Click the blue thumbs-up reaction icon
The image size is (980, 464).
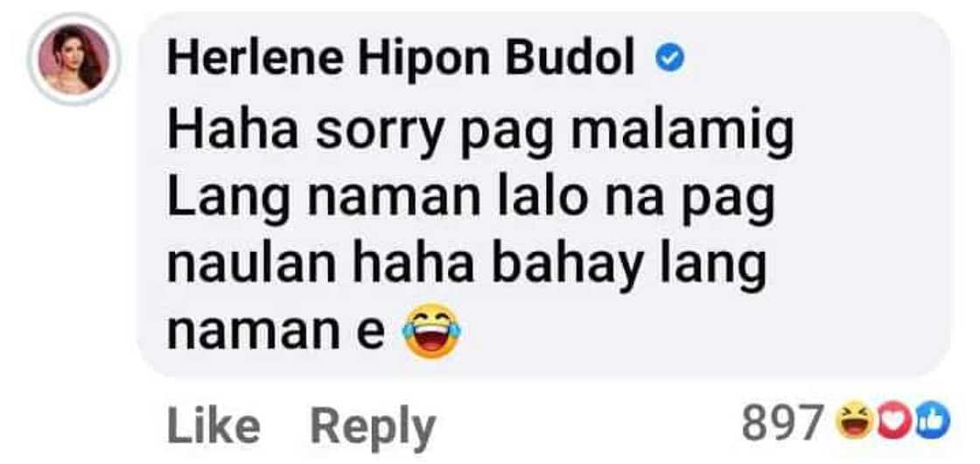pyautogui.click(x=931, y=422)
